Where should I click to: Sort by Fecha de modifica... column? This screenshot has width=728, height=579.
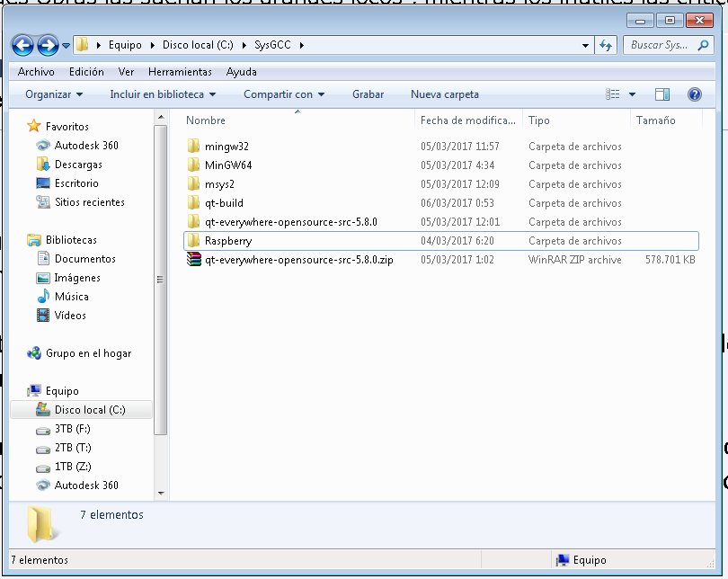[x=468, y=120]
